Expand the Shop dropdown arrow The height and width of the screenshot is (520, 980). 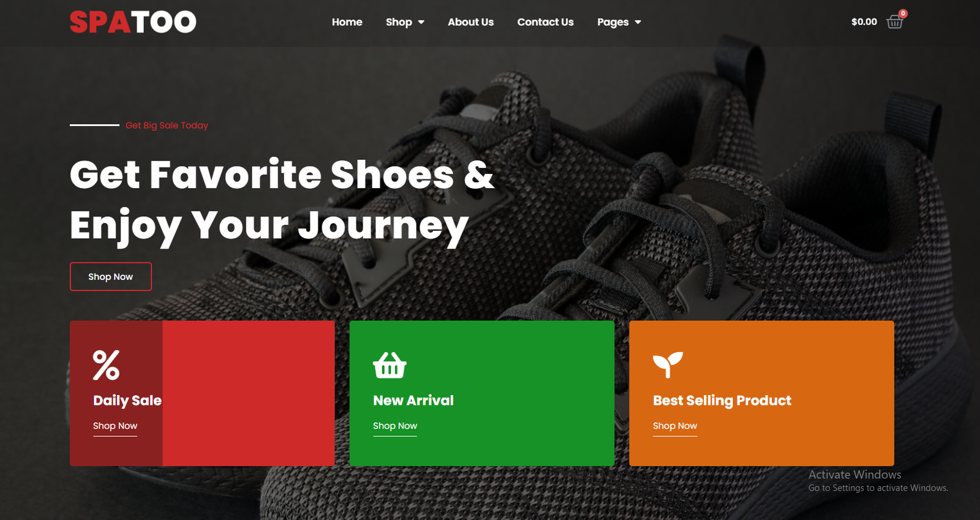[x=421, y=22]
